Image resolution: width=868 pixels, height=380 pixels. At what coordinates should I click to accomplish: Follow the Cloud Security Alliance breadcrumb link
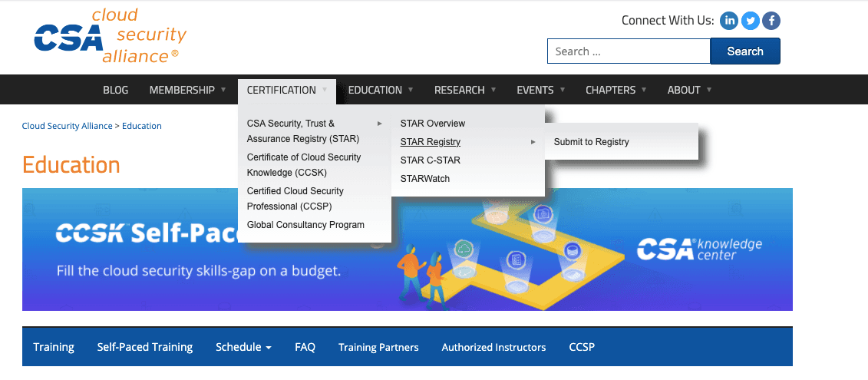(67, 126)
